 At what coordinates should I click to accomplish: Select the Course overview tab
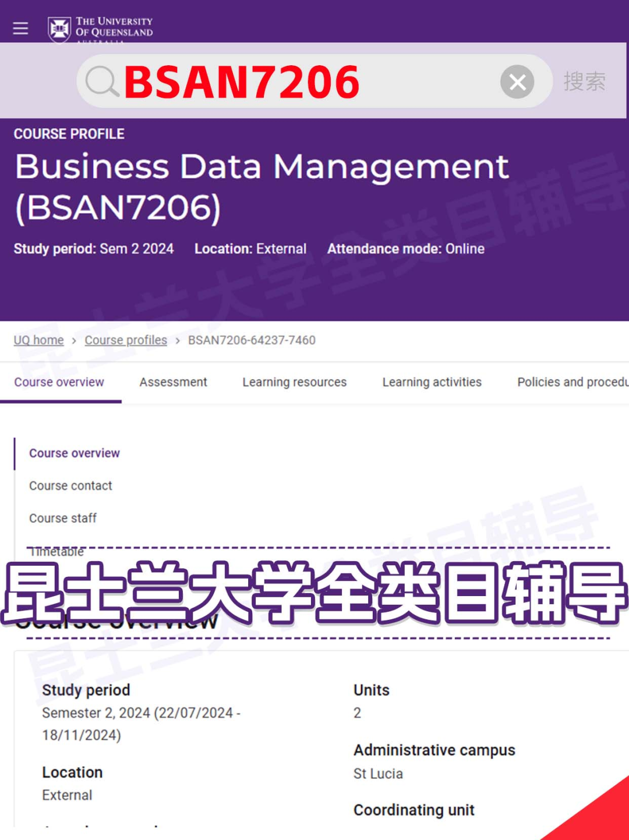pyautogui.click(x=59, y=382)
